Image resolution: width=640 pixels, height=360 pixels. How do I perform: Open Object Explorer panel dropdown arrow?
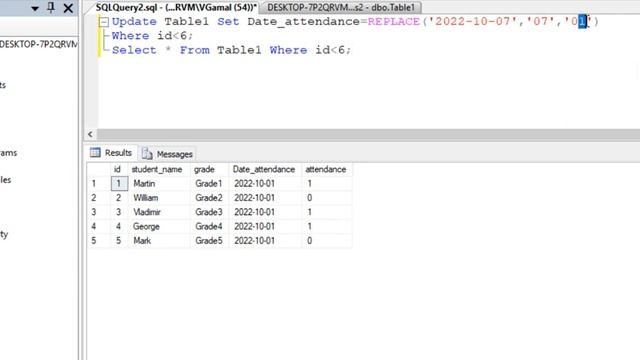[x=35, y=8]
